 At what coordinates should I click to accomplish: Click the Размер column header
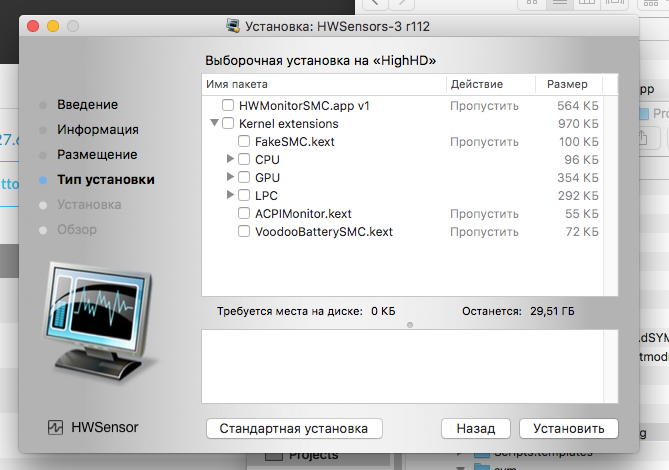click(569, 84)
